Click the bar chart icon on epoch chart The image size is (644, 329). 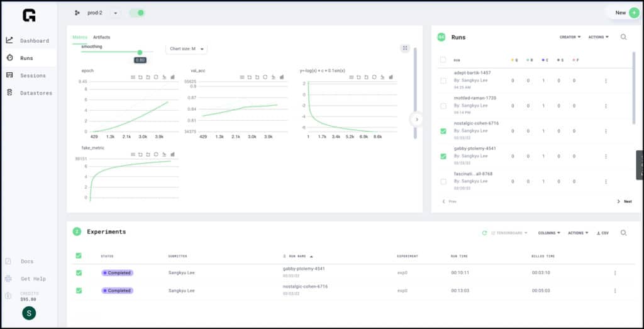(172, 77)
